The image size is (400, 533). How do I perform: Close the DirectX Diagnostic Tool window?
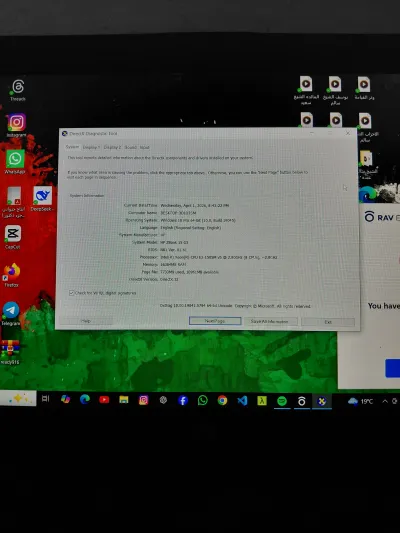click(x=348, y=134)
